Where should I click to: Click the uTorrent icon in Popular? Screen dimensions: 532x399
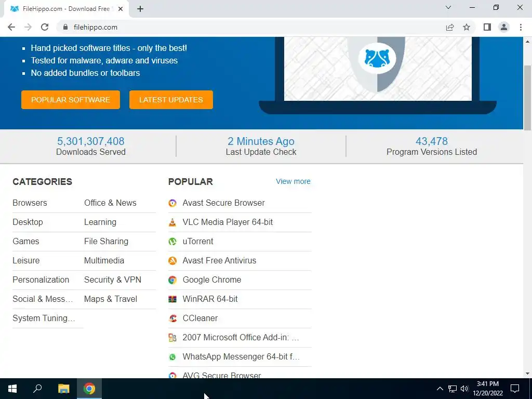point(172,242)
